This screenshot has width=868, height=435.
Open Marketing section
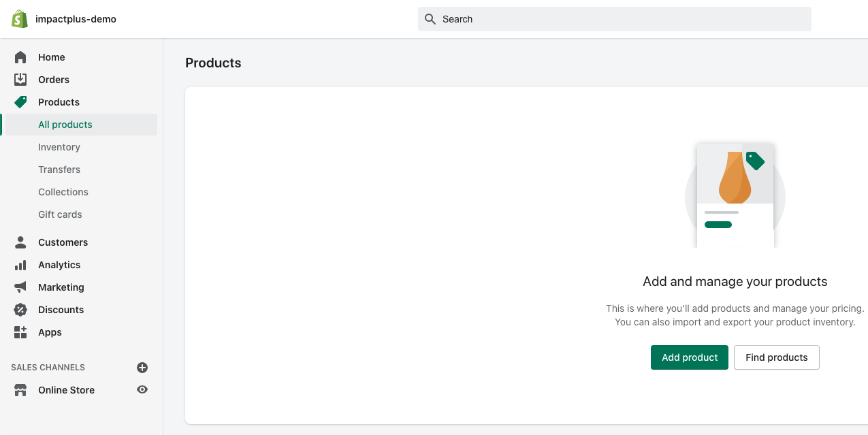[61, 287]
